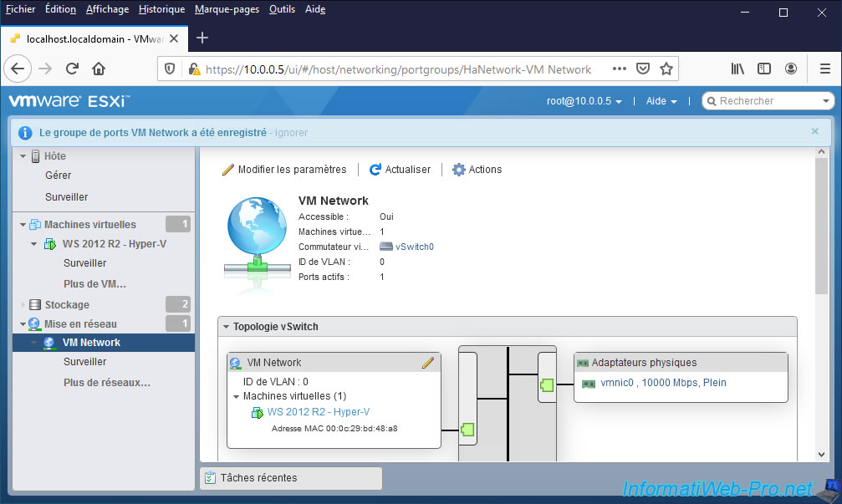Dismiss the saved port group notification

814,131
